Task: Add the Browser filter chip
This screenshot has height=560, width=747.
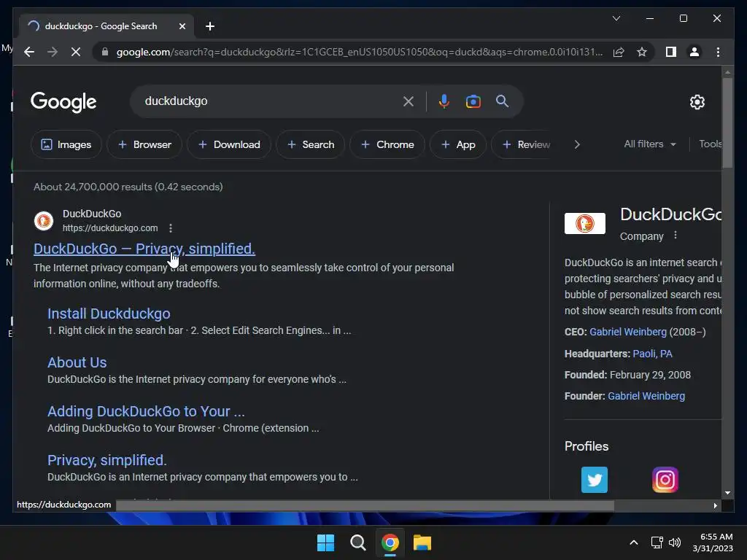Action: point(144,144)
